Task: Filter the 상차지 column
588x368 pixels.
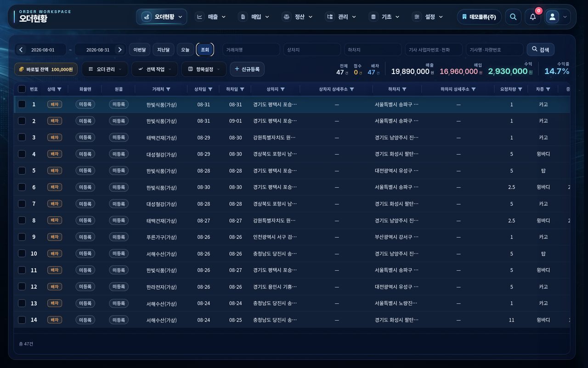Action: (x=283, y=89)
